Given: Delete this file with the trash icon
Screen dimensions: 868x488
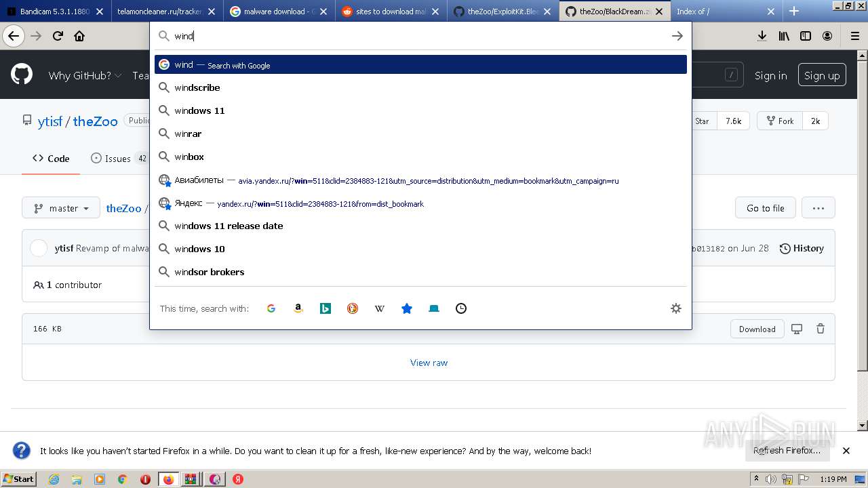Looking at the screenshot, I should [x=821, y=329].
